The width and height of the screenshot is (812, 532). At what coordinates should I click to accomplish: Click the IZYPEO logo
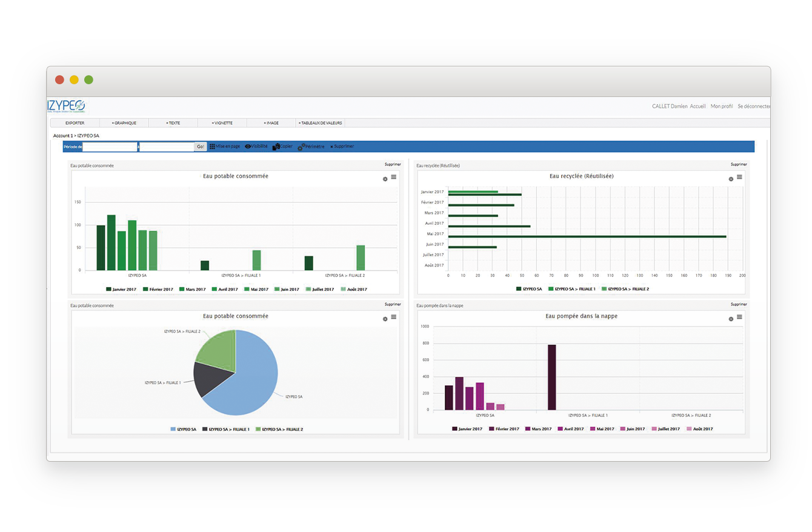(67, 107)
